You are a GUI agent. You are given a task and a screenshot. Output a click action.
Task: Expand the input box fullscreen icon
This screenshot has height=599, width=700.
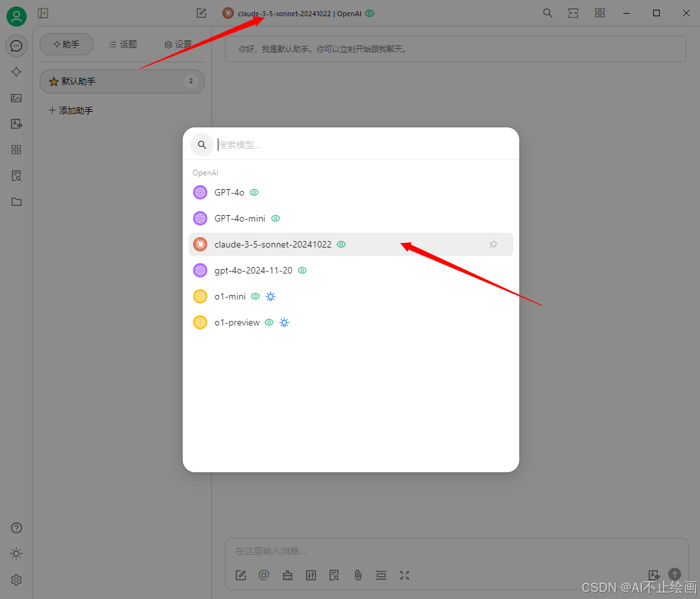404,576
